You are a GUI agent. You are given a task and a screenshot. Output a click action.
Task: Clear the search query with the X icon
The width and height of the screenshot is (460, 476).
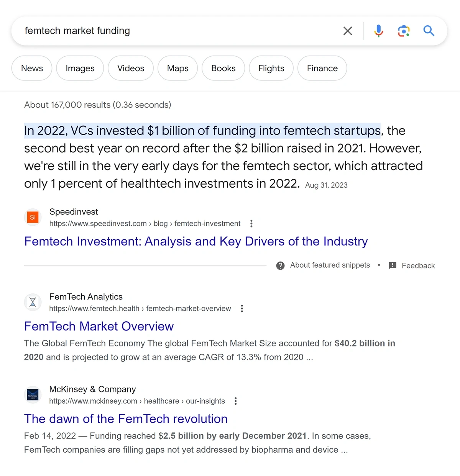pyautogui.click(x=348, y=31)
